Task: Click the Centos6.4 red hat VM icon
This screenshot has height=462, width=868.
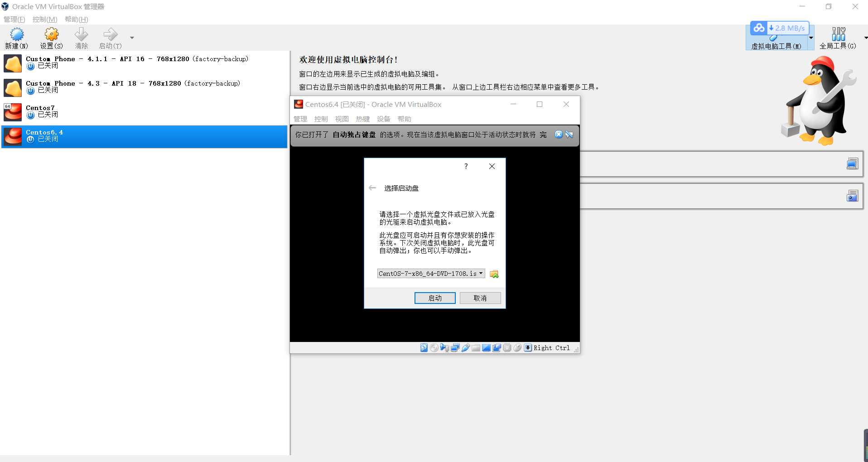Action: tap(13, 137)
